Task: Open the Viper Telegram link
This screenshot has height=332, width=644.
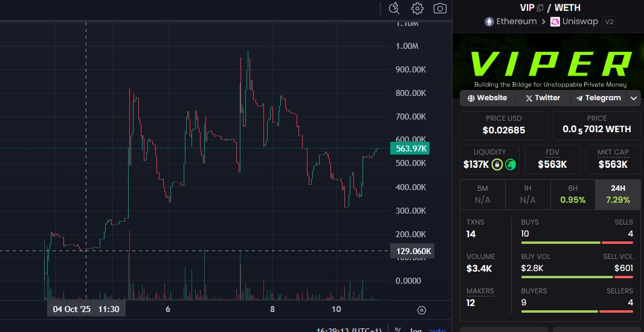Action: click(599, 98)
